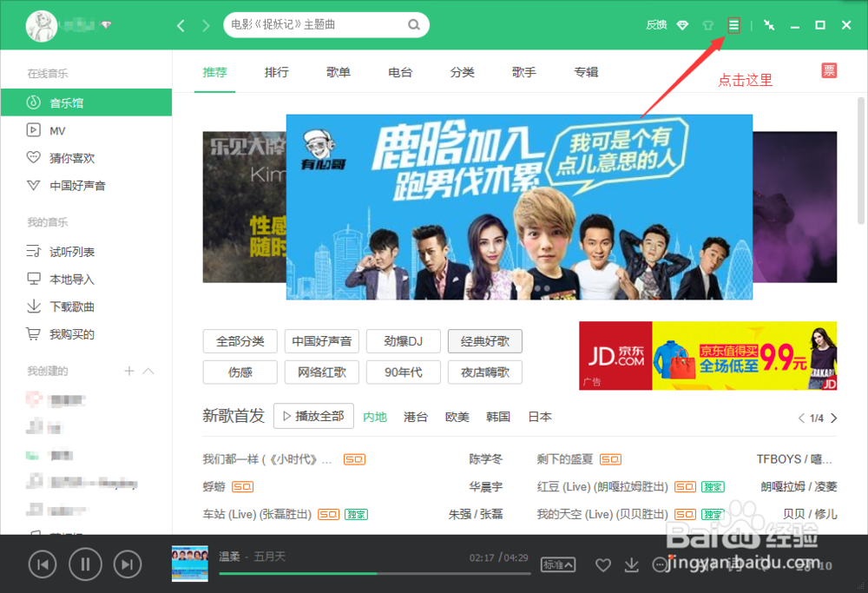The image size is (868, 593).
Task: Click the 播放全部 button
Action: pyautogui.click(x=314, y=416)
